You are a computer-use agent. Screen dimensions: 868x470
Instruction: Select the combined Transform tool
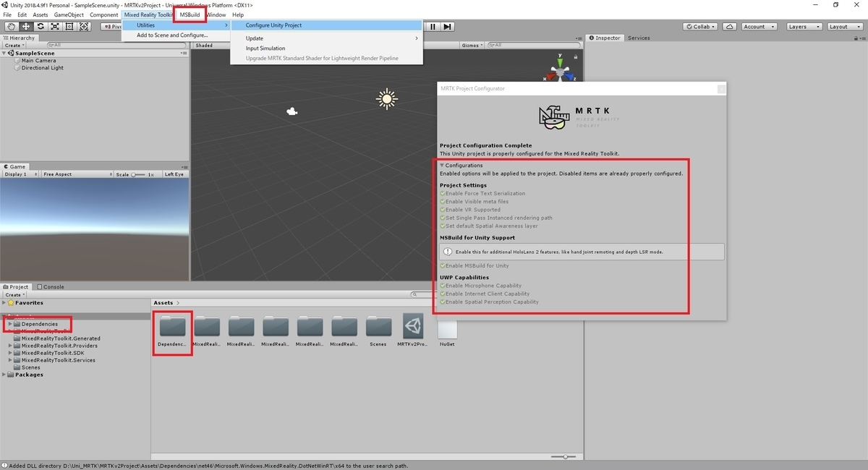click(x=83, y=27)
